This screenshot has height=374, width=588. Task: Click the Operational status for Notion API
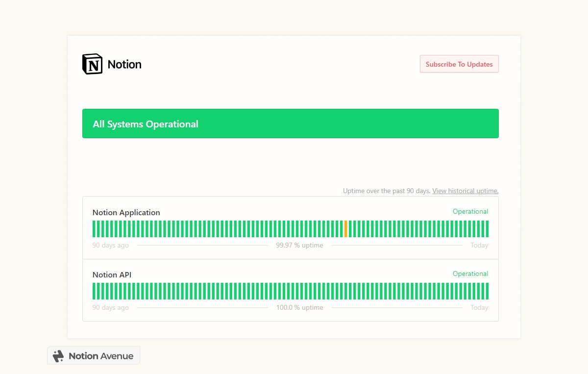(470, 274)
